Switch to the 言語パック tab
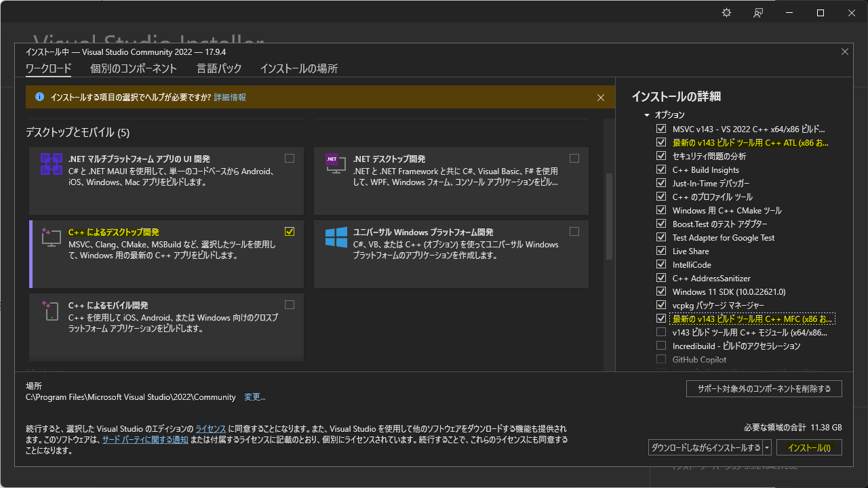868x488 pixels. click(x=219, y=68)
